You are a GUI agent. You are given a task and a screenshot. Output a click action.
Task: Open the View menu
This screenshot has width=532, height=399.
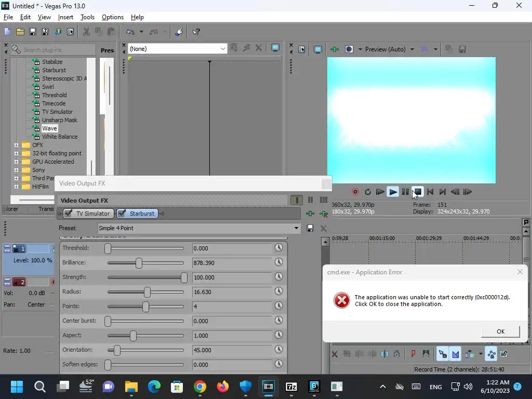tap(44, 17)
